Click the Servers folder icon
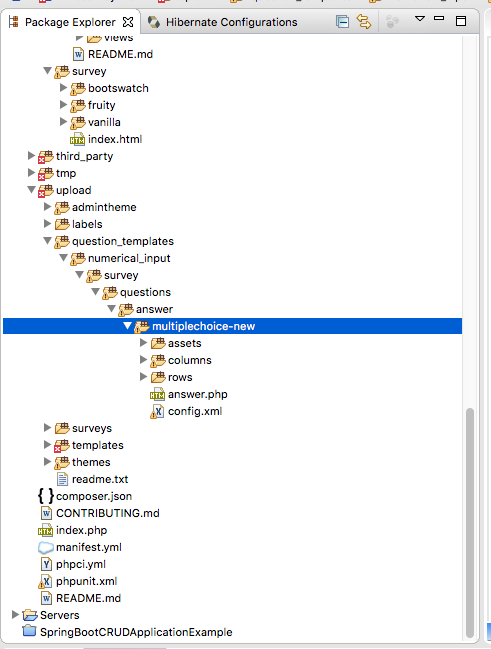The image size is (491, 649). tap(30, 615)
